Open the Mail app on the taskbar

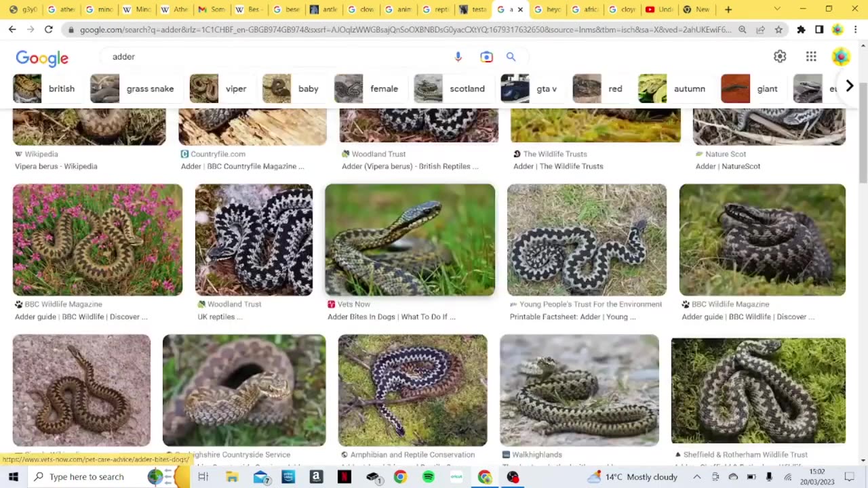261,477
